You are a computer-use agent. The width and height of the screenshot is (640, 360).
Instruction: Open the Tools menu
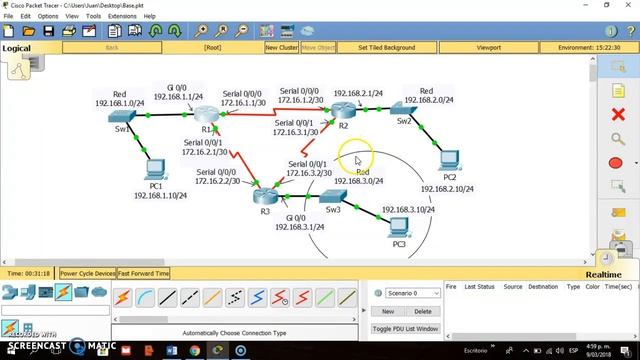[x=93, y=16]
